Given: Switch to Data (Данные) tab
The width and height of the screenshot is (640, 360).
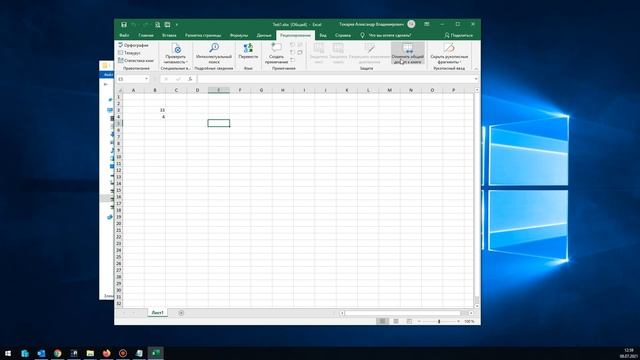Looking at the screenshot, I should coord(264,35).
